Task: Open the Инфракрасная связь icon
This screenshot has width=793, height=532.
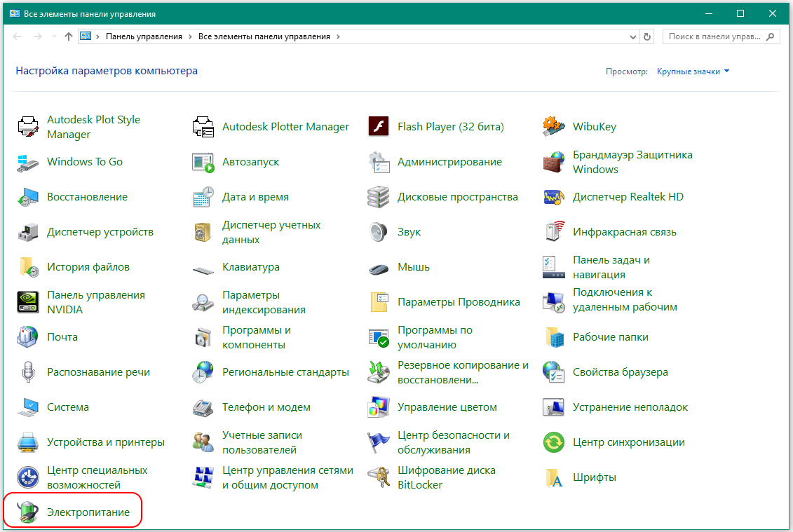Action: (554, 232)
